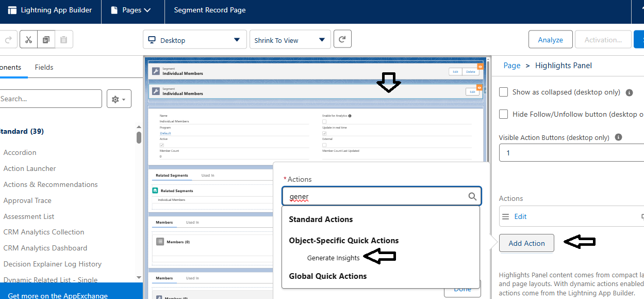Image resolution: width=644 pixels, height=299 pixels.
Task: Click the refresh canvas icon button
Action: point(343,40)
